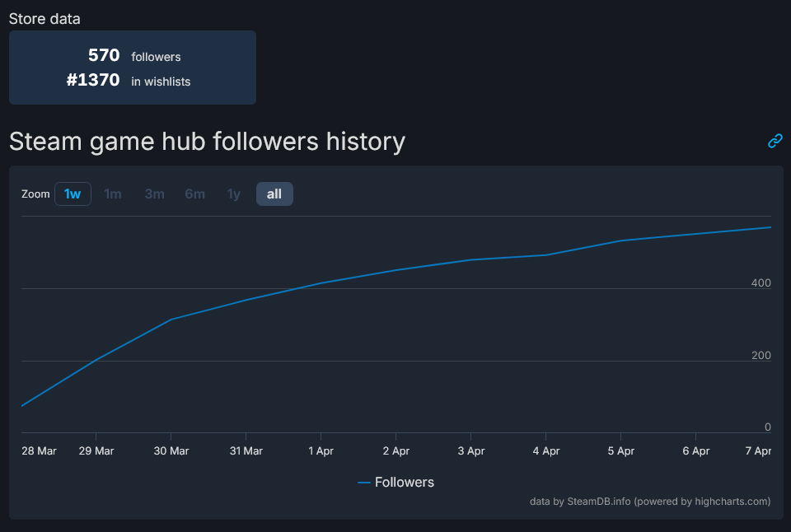Set chart zoom to 3m
791x532 pixels.
(154, 194)
